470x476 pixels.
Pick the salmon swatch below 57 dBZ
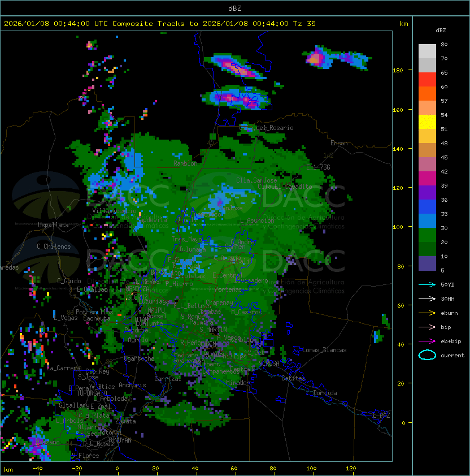427,108
